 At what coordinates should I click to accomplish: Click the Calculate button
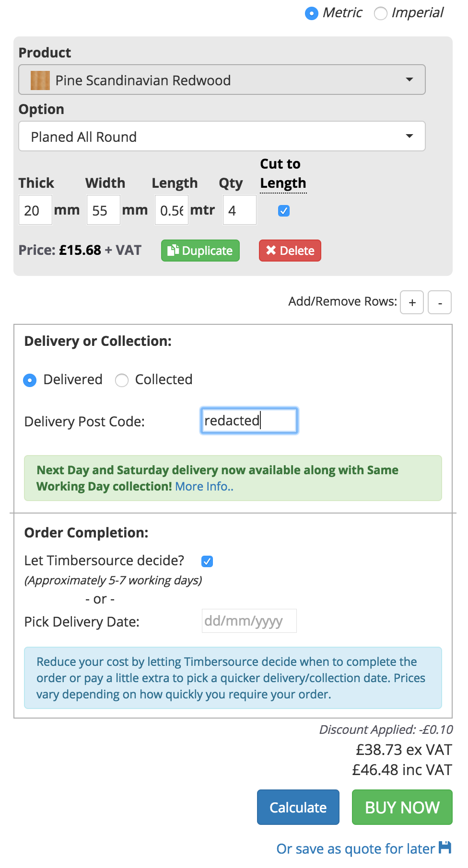298,807
